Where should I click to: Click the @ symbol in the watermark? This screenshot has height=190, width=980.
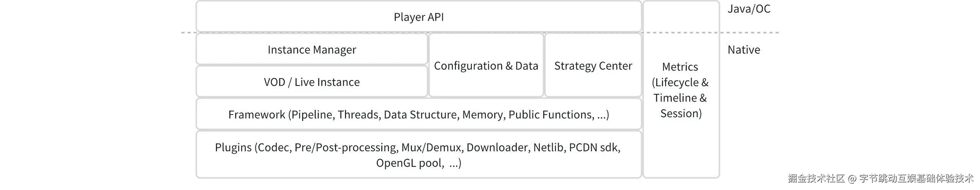(x=852, y=179)
